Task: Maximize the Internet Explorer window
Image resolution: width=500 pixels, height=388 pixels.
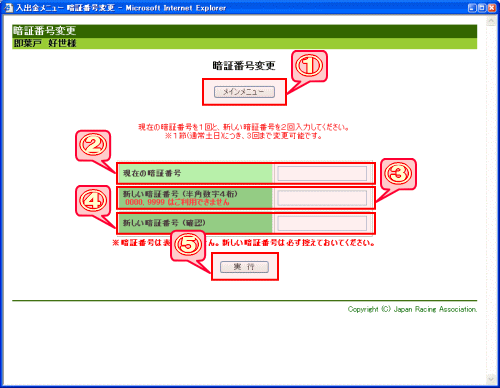Action: pos(482,8)
